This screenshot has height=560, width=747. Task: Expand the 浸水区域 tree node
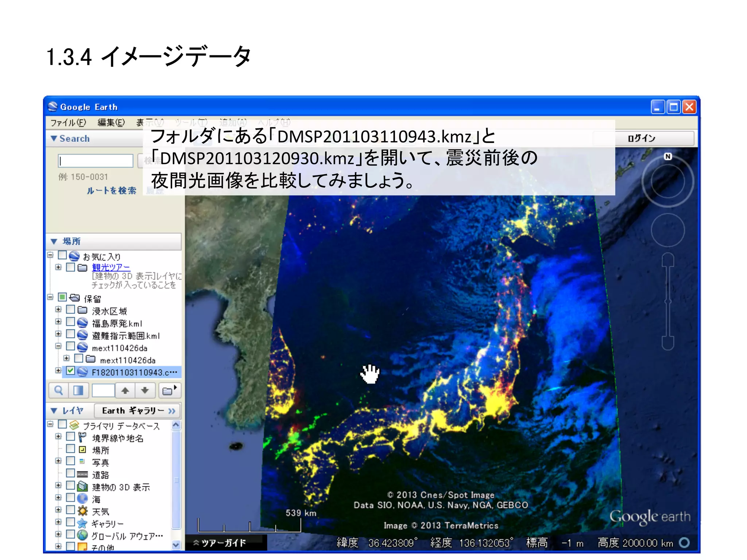pyautogui.click(x=58, y=310)
